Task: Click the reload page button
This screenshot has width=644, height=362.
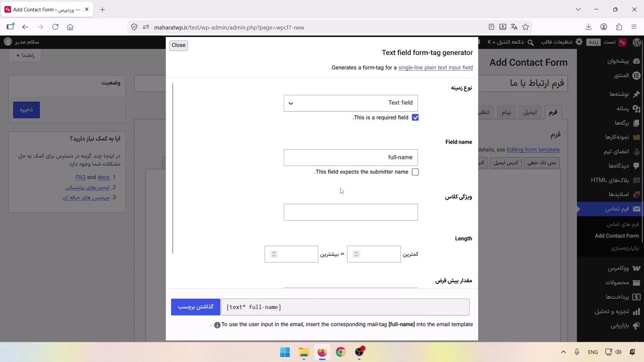Action: coord(56,27)
